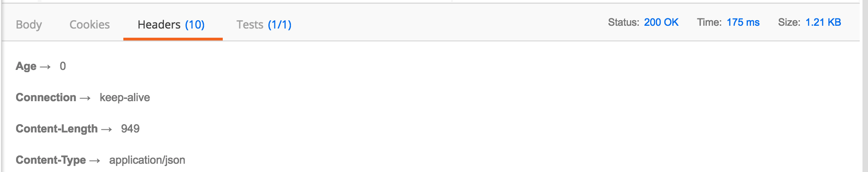Select the keep-alive header value
Viewport: 868px width, 172px height.
click(x=125, y=97)
